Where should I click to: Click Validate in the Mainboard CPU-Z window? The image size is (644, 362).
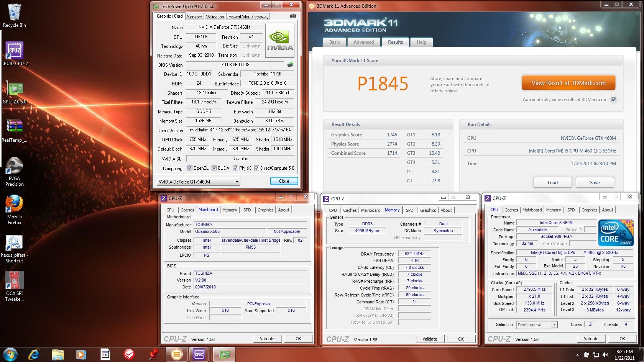coord(268,339)
